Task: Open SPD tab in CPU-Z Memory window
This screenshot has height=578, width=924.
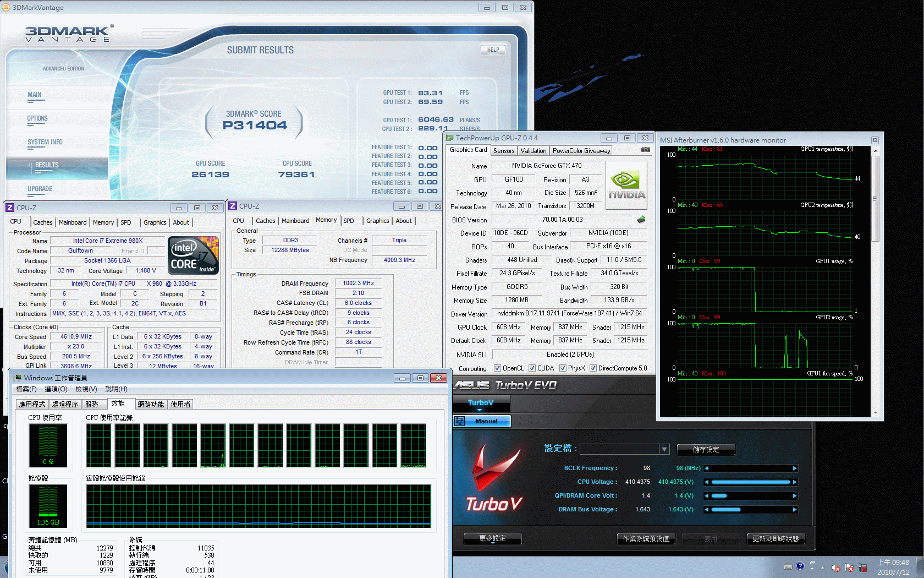Action: click(x=349, y=221)
